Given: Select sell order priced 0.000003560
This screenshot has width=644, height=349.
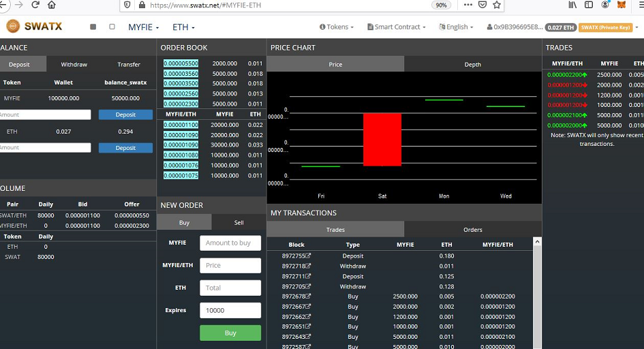Looking at the screenshot, I should tap(181, 74).
